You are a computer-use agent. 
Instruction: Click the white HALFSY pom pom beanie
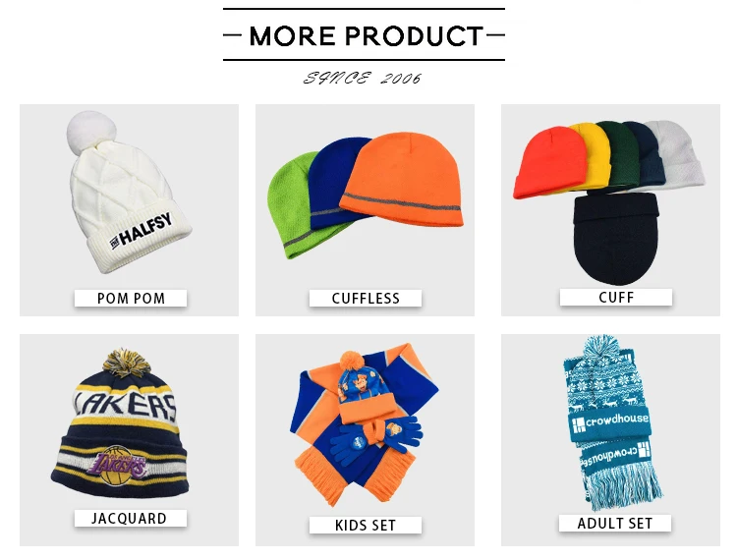pyautogui.click(x=127, y=193)
